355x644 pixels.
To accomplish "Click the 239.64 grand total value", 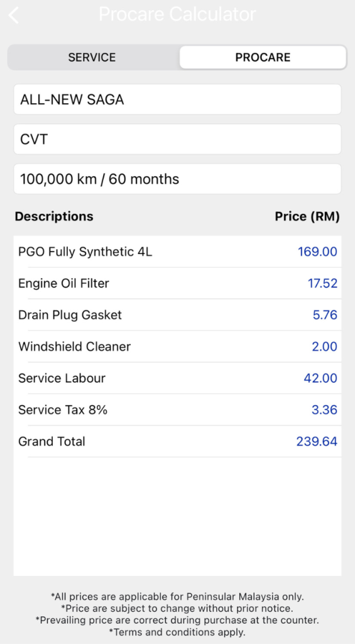I will pyautogui.click(x=317, y=441).
